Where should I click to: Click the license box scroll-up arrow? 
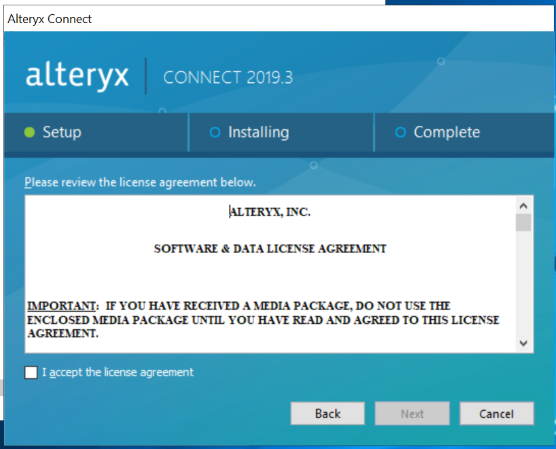click(x=523, y=206)
